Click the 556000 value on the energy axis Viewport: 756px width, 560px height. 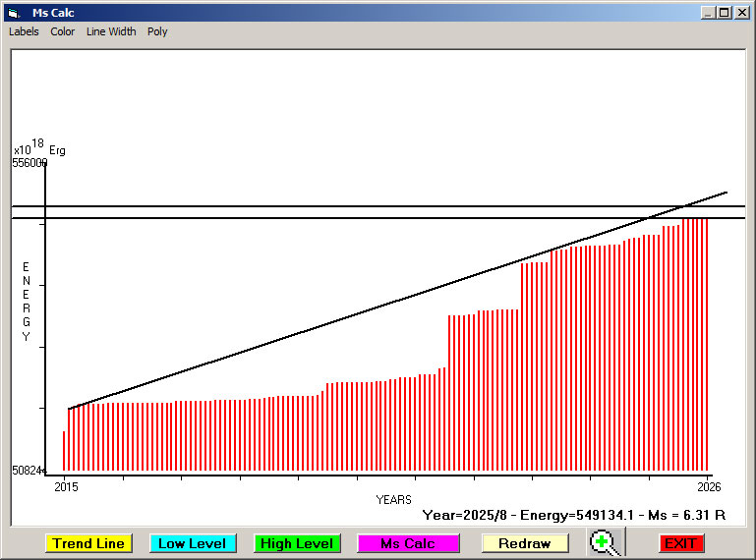29,163
